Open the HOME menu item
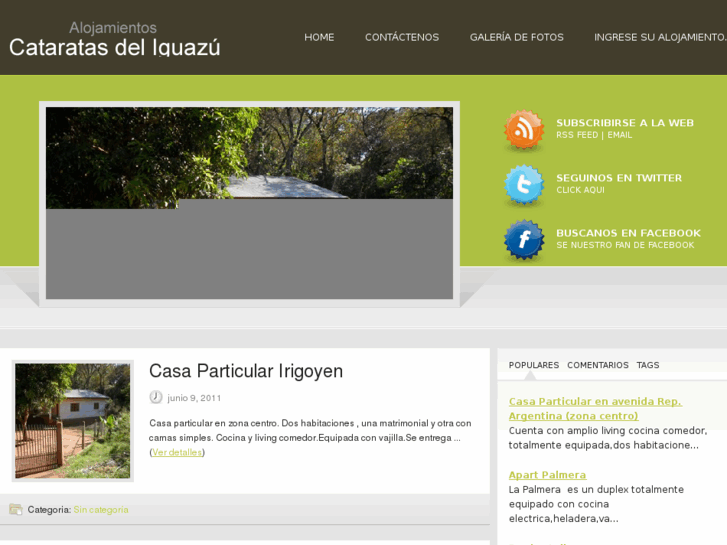Image resolution: width=727 pixels, height=545 pixels. [x=319, y=37]
